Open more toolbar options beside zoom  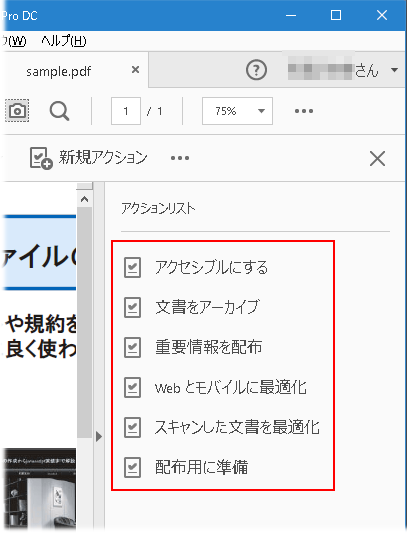click(304, 111)
